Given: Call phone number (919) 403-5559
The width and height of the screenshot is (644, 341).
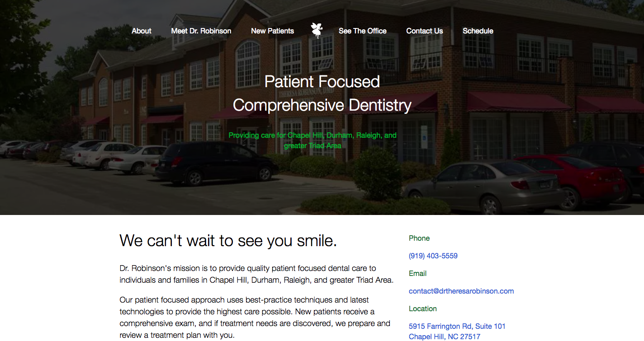Looking at the screenshot, I should (x=433, y=256).
